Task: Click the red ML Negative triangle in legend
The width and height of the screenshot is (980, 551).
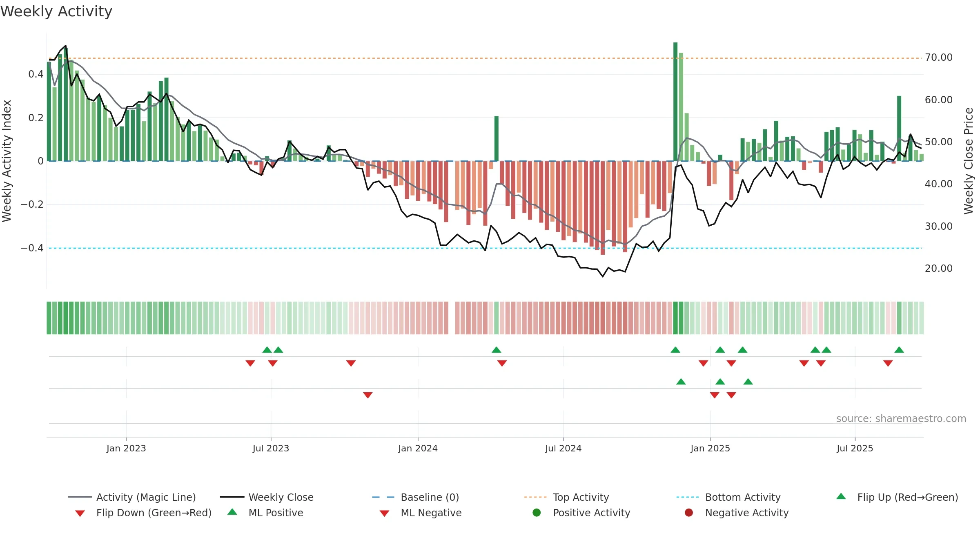Action: click(384, 513)
